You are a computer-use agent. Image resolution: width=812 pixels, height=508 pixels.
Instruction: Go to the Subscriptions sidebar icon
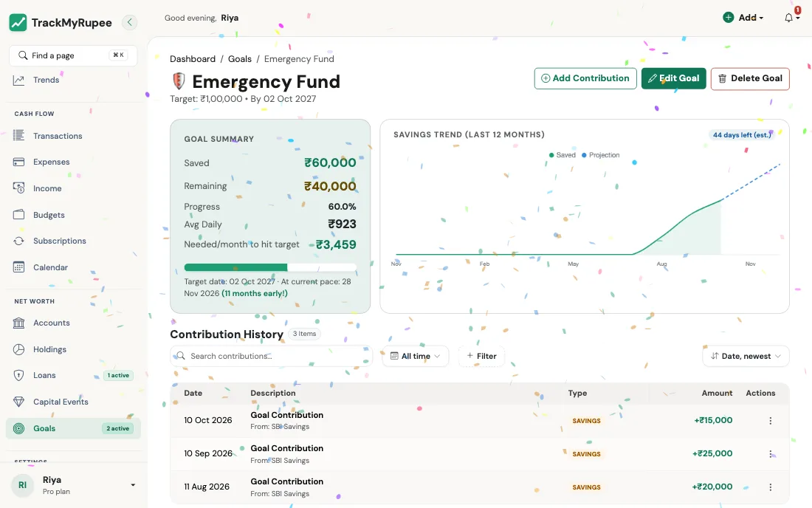[x=18, y=241]
